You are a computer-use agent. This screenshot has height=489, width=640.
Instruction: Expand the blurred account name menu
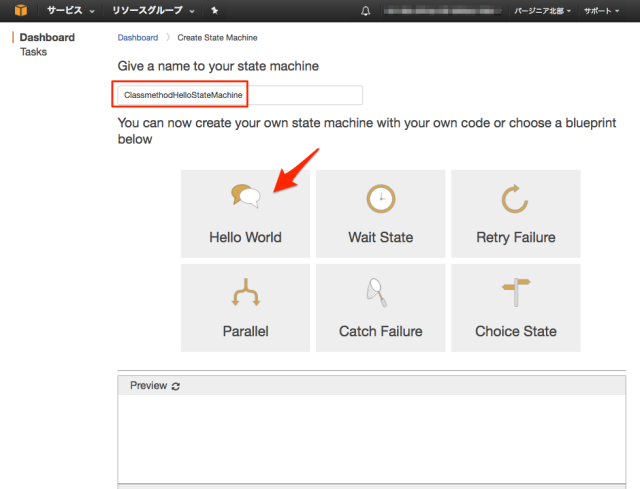pyautogui.click(x=442, y=11)
